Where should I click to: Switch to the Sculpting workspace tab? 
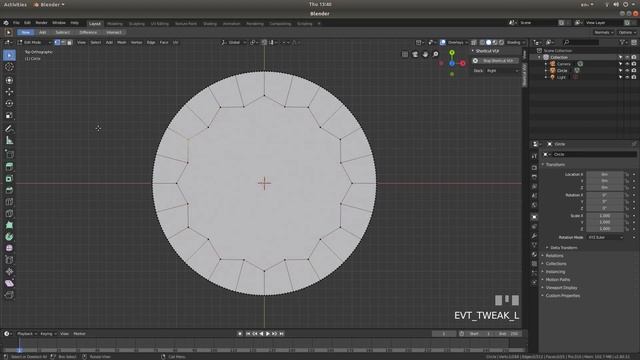point(137,24)
